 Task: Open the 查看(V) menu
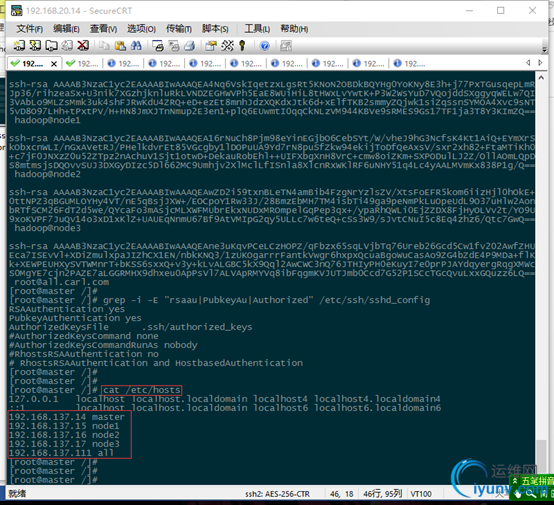point(103,29)
